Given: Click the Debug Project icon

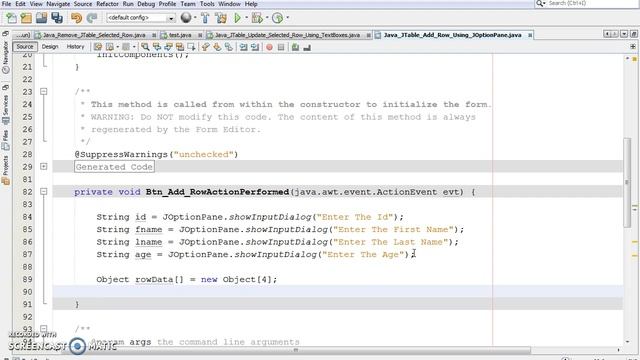Looking at the screenshot, I should [257, 18].
